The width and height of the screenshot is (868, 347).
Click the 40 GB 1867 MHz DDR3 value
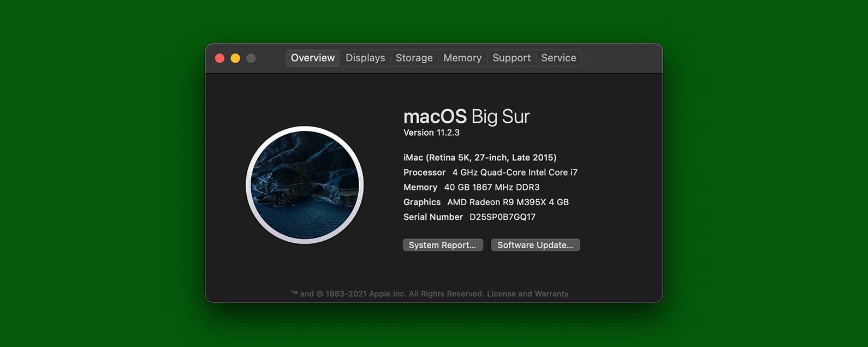(492, 187)
